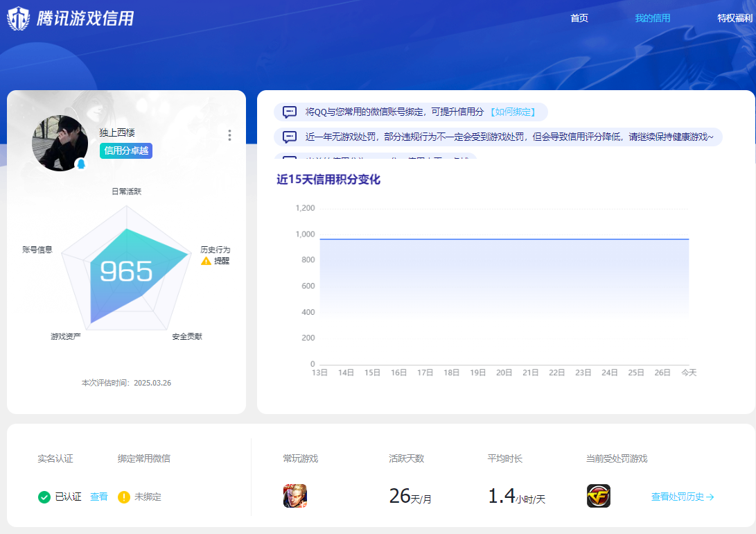Click the 腾讯游戏信用 shield logo

18,18
